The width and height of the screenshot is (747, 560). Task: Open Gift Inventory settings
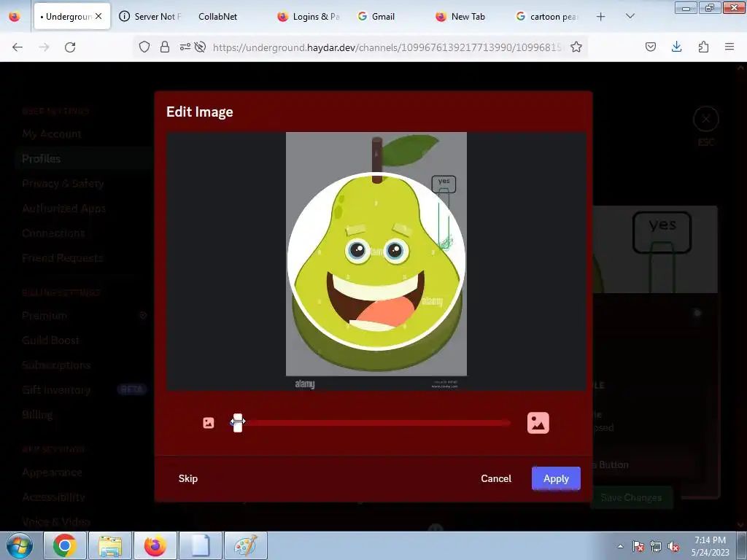pos(56,389)
